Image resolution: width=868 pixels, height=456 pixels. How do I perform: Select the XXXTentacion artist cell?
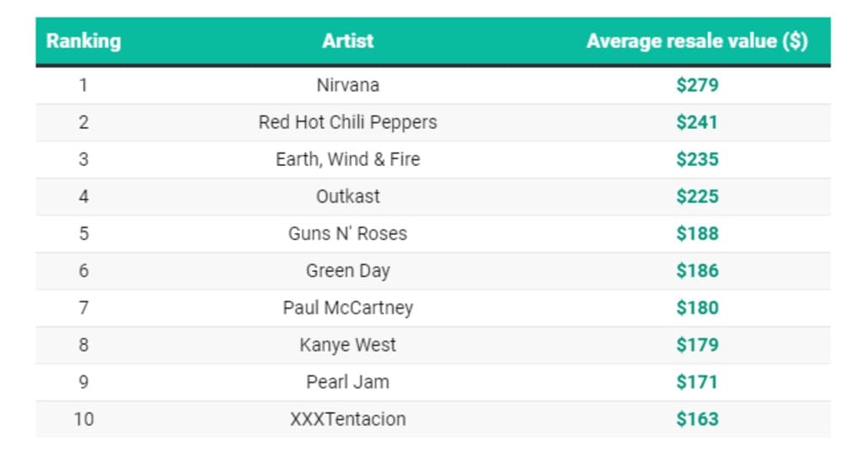point(348,419)
